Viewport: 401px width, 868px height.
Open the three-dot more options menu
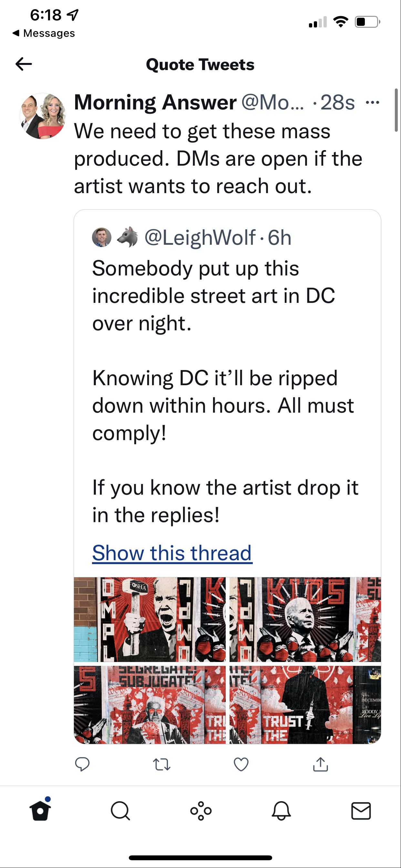click(x=372, y=102)
